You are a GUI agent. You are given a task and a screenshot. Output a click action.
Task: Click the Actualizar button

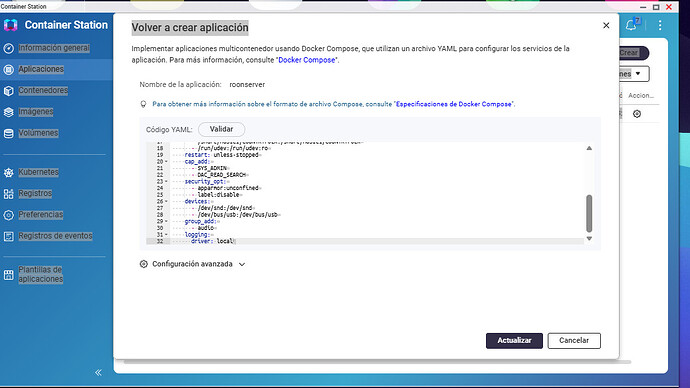point(514,340)
